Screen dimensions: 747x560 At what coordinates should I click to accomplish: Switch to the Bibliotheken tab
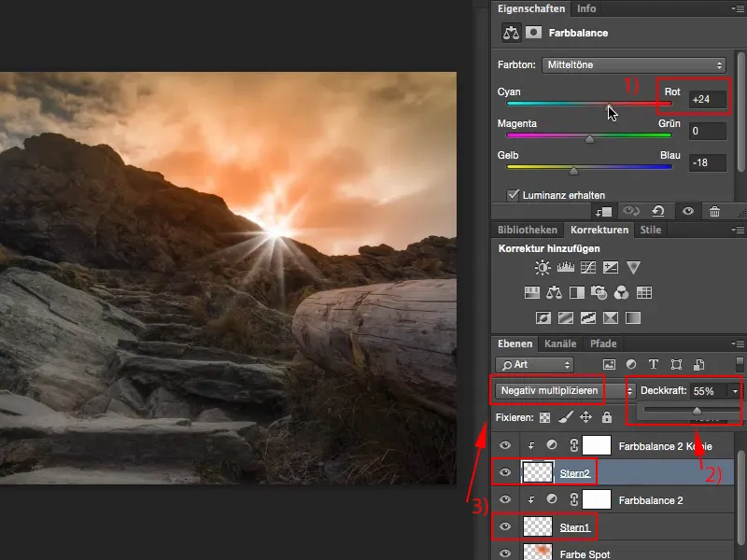pos(528,230)
